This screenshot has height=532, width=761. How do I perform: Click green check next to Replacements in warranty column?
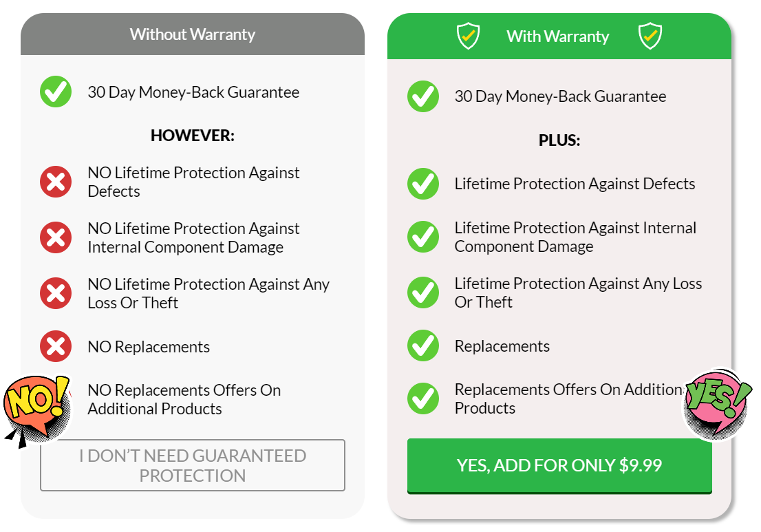(423, 345)
